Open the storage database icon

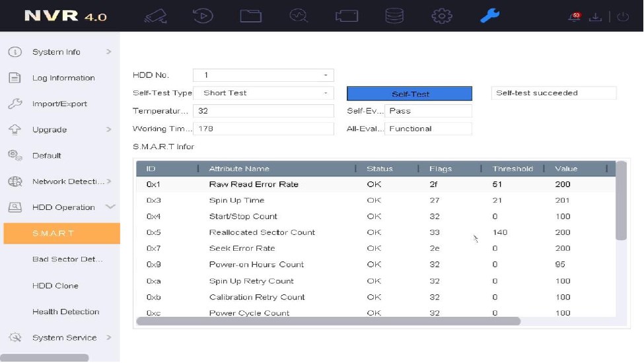[394, 16]
